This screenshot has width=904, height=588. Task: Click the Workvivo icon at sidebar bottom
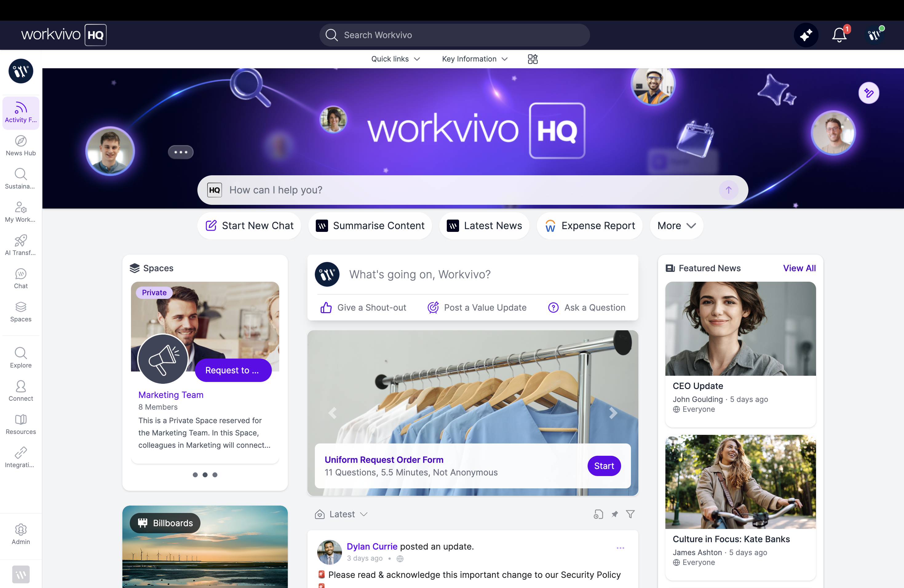[21, 574]
